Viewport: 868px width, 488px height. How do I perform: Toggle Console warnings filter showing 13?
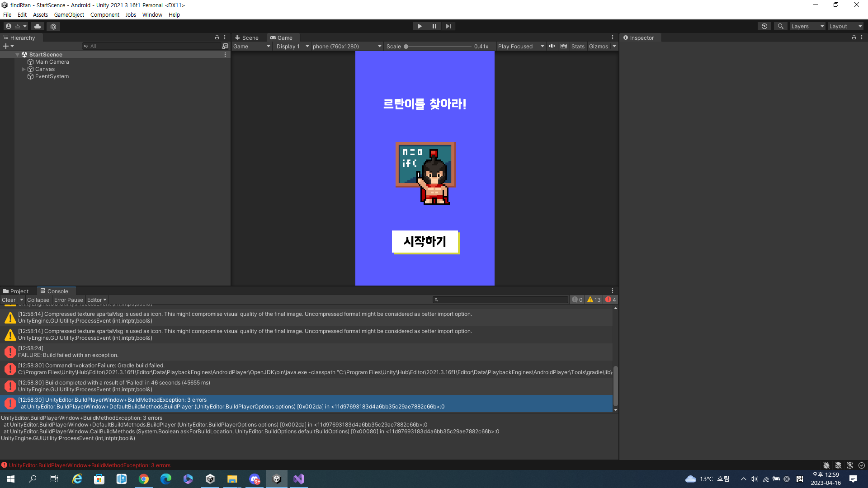[x=594, y=300]
